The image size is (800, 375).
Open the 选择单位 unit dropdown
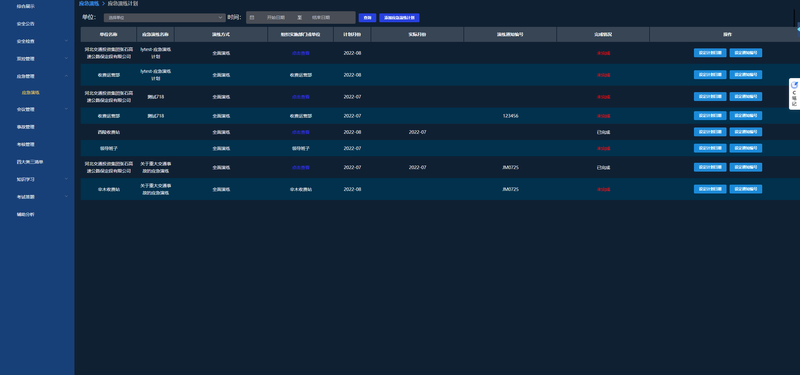tap(164, 17)
